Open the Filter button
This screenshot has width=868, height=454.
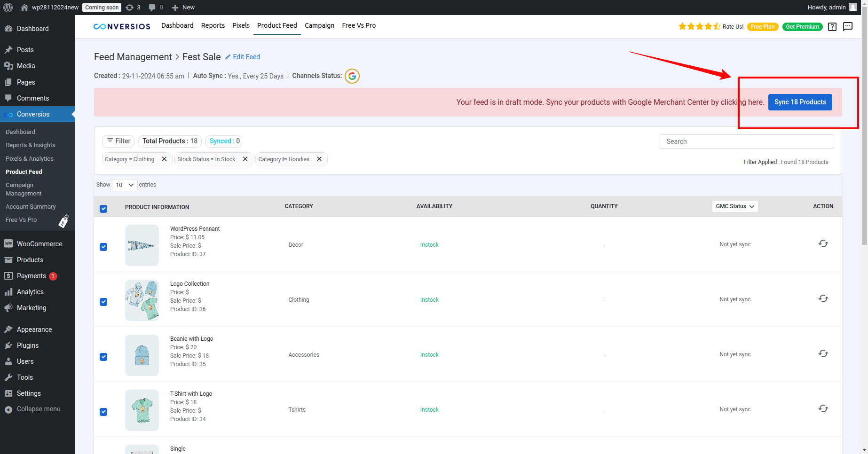118,141
